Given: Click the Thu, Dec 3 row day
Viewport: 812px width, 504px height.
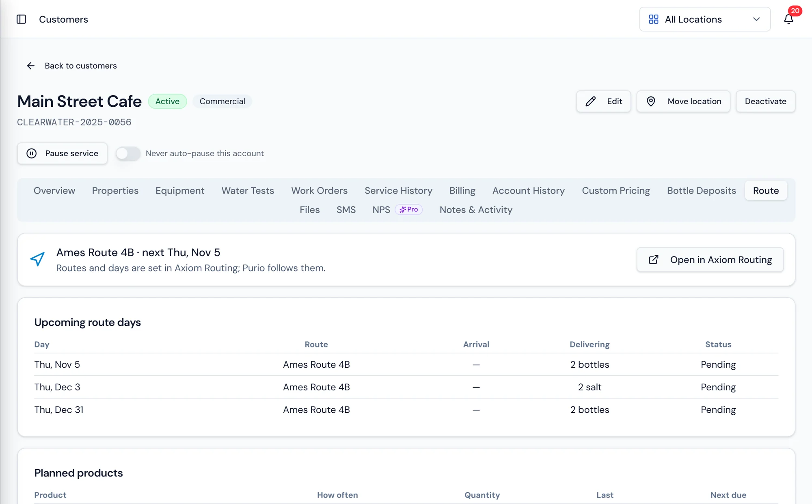Looking at the screenshot, I should coord(57,387).
